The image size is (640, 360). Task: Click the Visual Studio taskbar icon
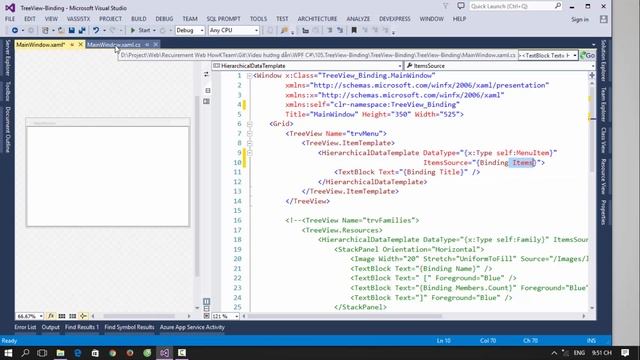[164, 353]
